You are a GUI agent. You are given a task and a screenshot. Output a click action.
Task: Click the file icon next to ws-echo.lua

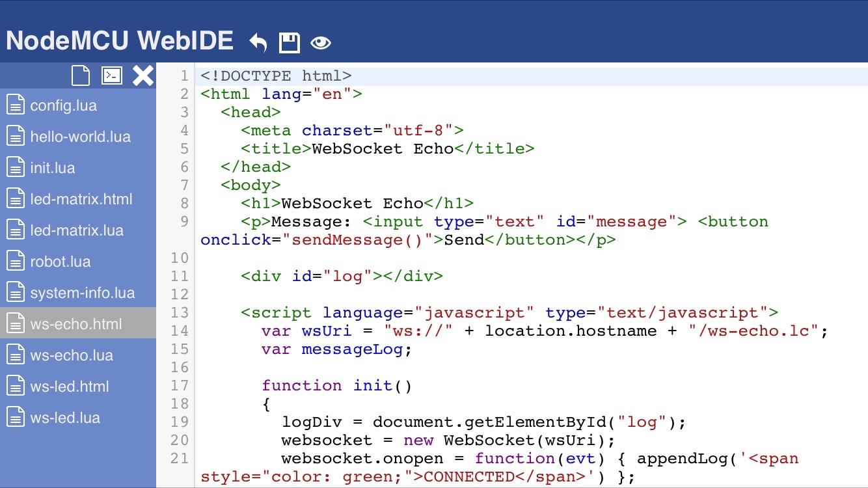tap(16, 355)
